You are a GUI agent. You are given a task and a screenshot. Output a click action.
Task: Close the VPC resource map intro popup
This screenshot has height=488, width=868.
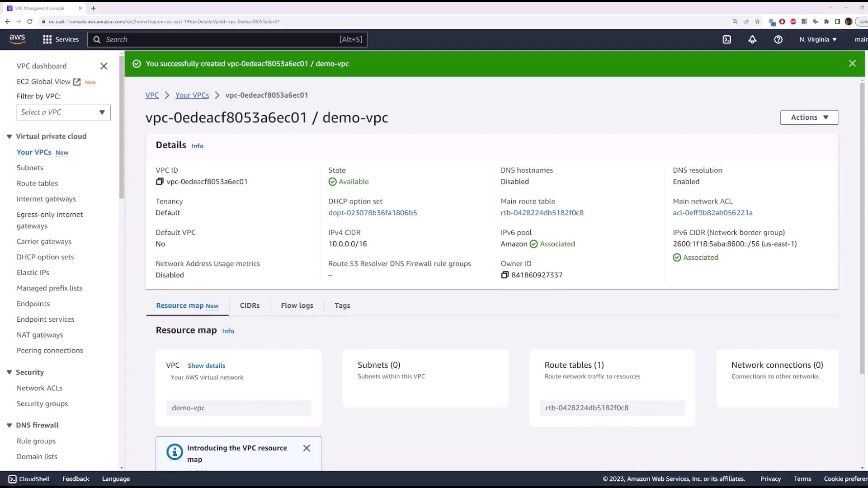307,448
